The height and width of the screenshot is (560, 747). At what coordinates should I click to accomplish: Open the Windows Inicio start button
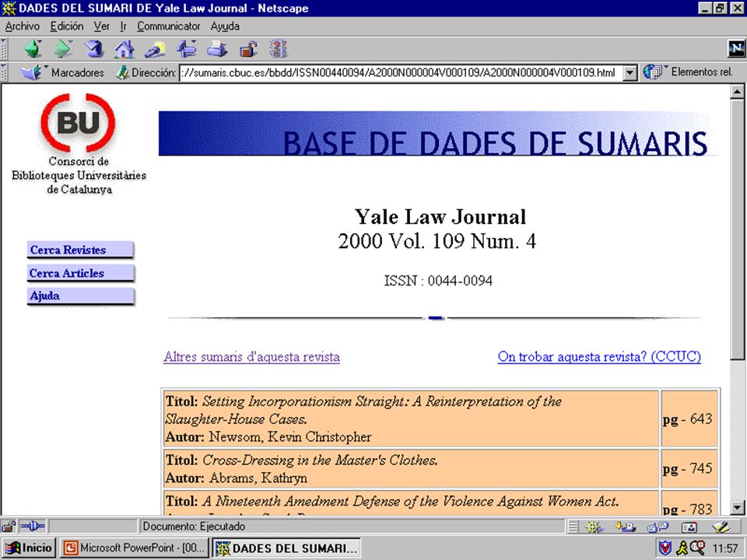(29, 548)
